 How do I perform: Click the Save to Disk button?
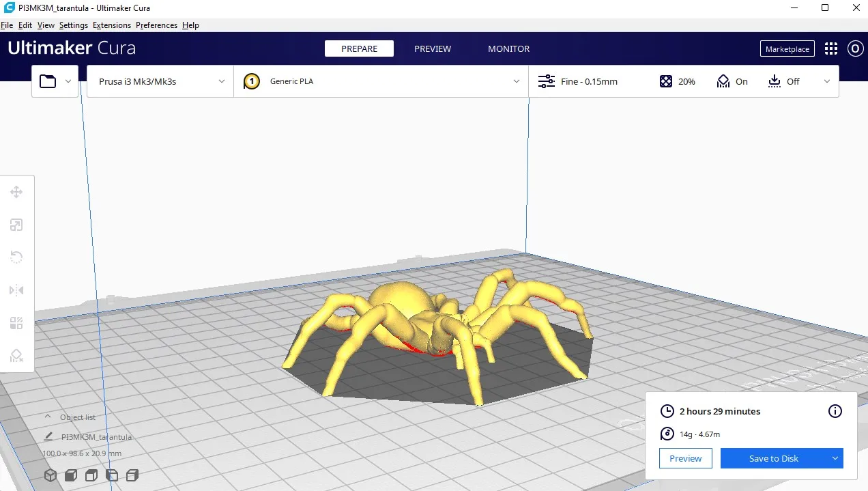[x=773, y=458]
